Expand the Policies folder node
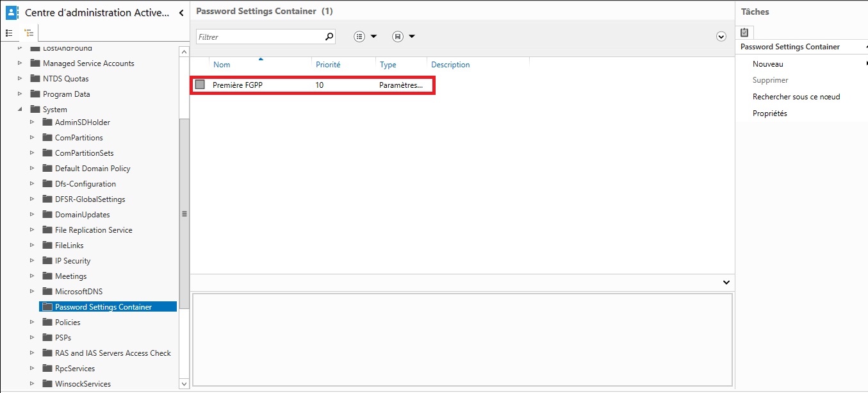Screen dimensions: 868x393 click(32, 322)
